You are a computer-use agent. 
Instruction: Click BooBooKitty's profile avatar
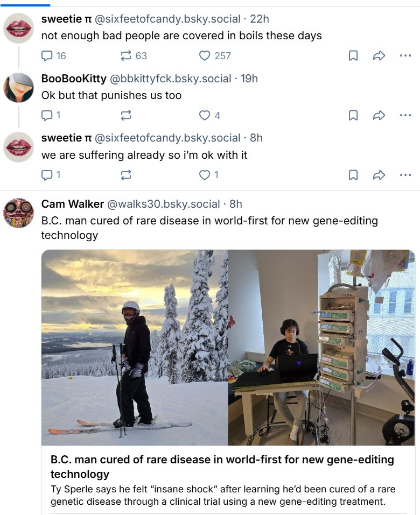pyautogui.click(x=19, y=88)
